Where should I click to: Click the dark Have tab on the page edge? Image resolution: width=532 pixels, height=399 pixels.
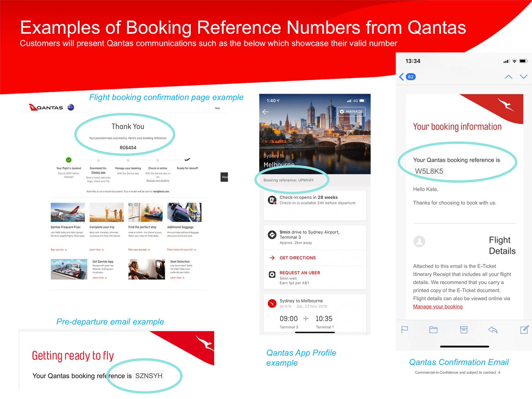(x=224, y=177)
